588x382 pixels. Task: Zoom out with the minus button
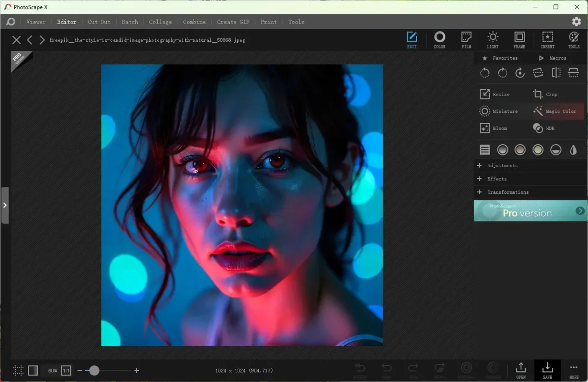point(80,371)
